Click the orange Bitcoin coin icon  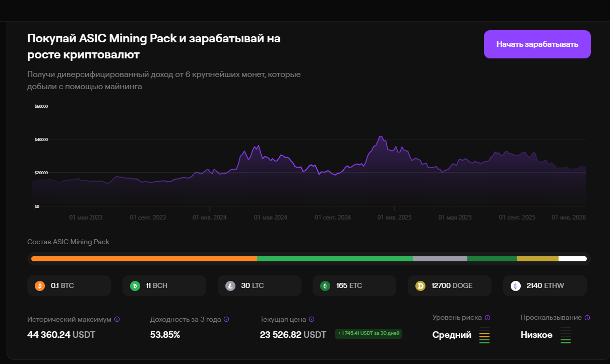pos(40,286)
